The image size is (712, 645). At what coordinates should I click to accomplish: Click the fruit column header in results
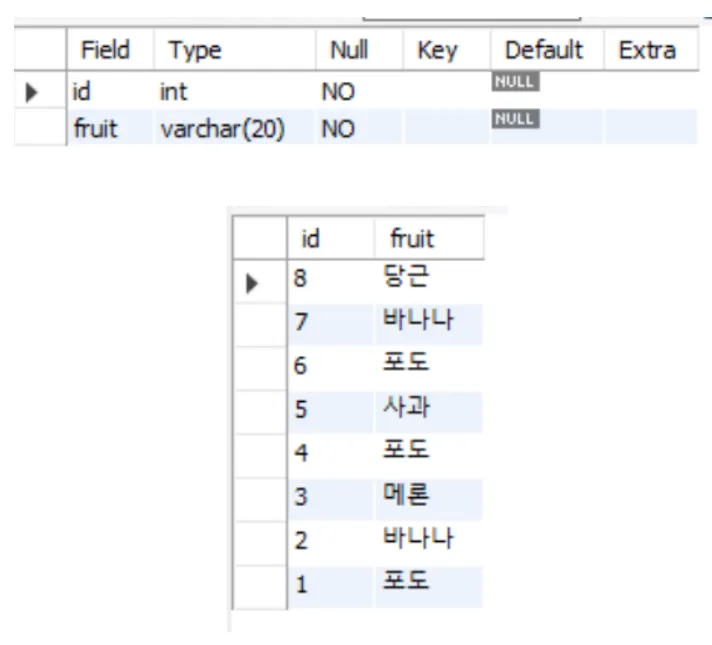(429, 238)
